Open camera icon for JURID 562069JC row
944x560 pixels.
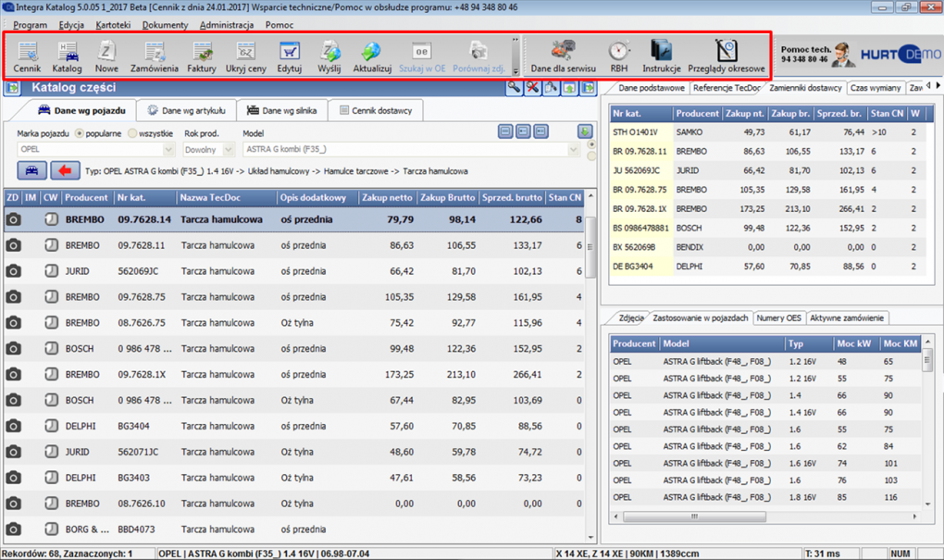(13, 271)
